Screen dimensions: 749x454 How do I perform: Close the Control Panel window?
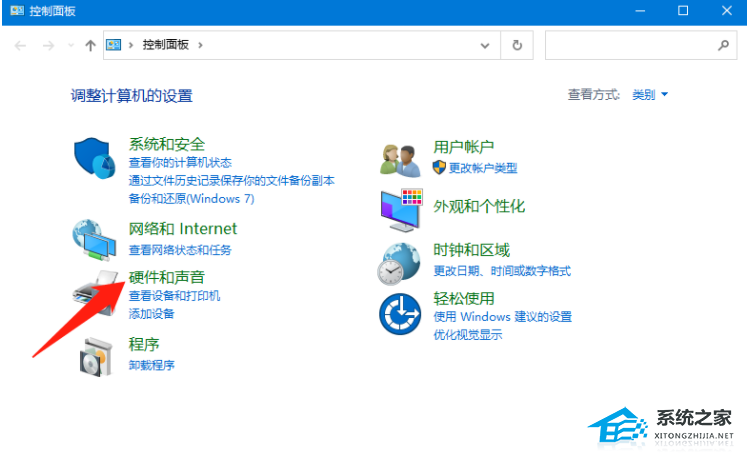click(x=727, y=11)
